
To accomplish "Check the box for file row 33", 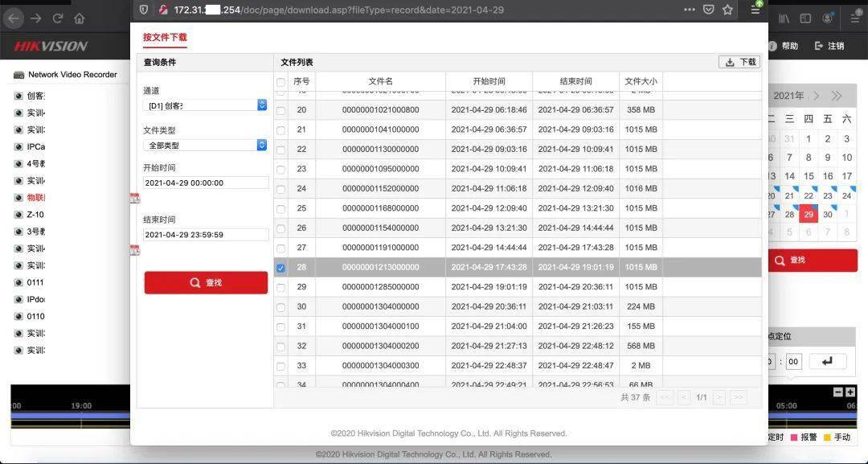I will pos(280,366).
